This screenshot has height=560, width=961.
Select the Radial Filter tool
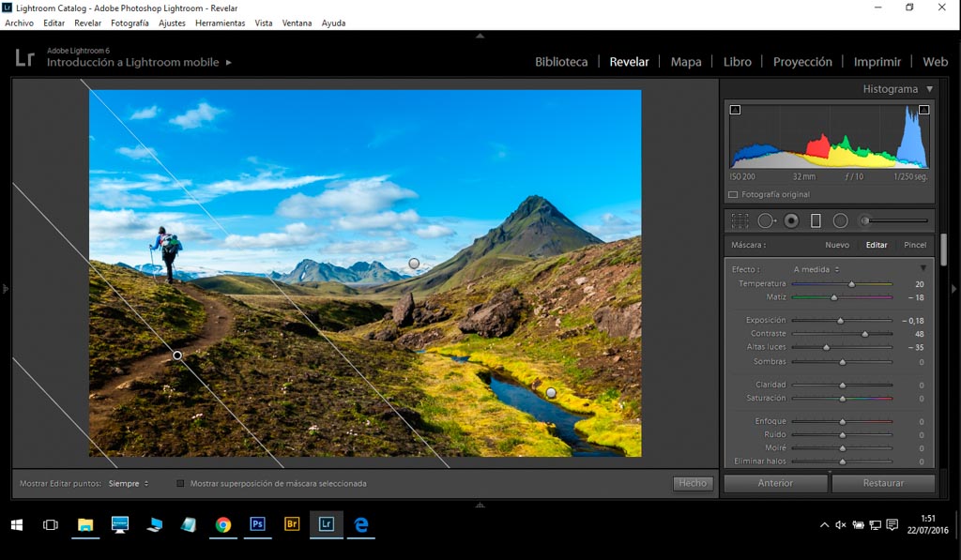[840, 220]
